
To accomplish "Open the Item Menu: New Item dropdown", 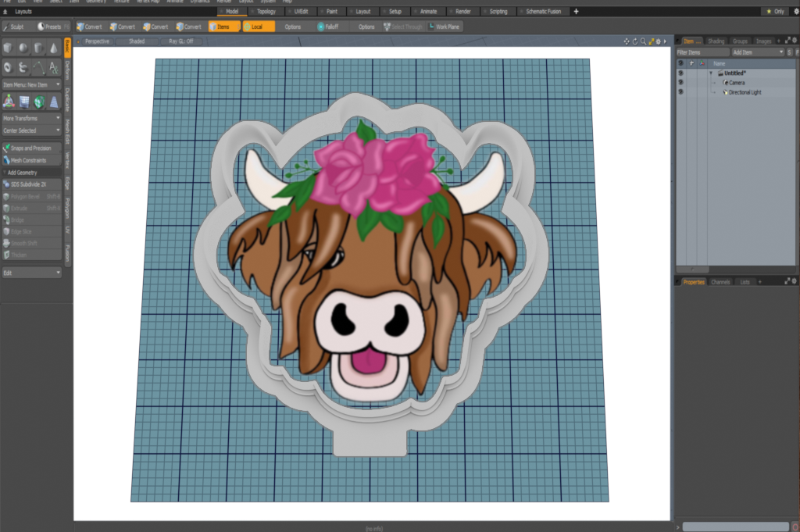I will [31, 84].
